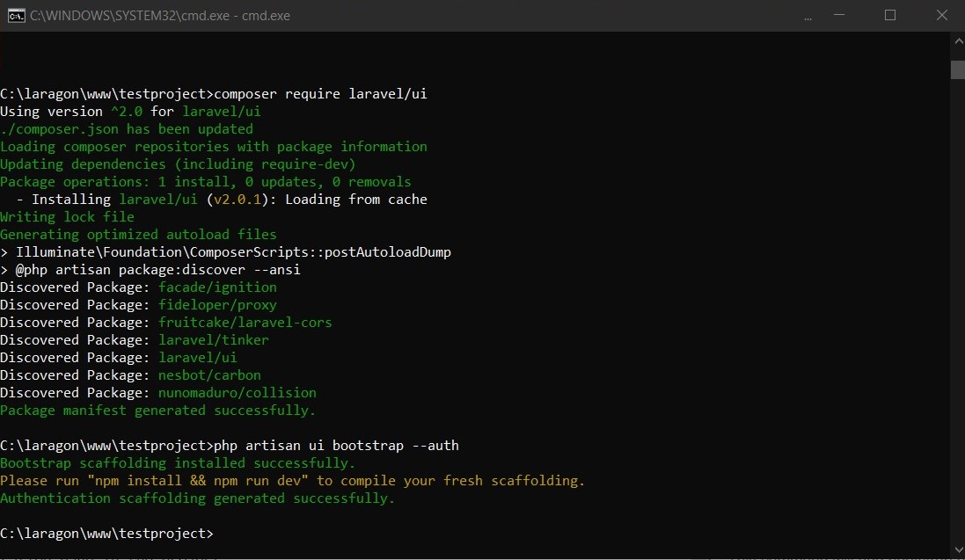This screenshot has height=560, width=965.
Task: Click the scrollbar up arrow
Action: (x=958, y=42)
